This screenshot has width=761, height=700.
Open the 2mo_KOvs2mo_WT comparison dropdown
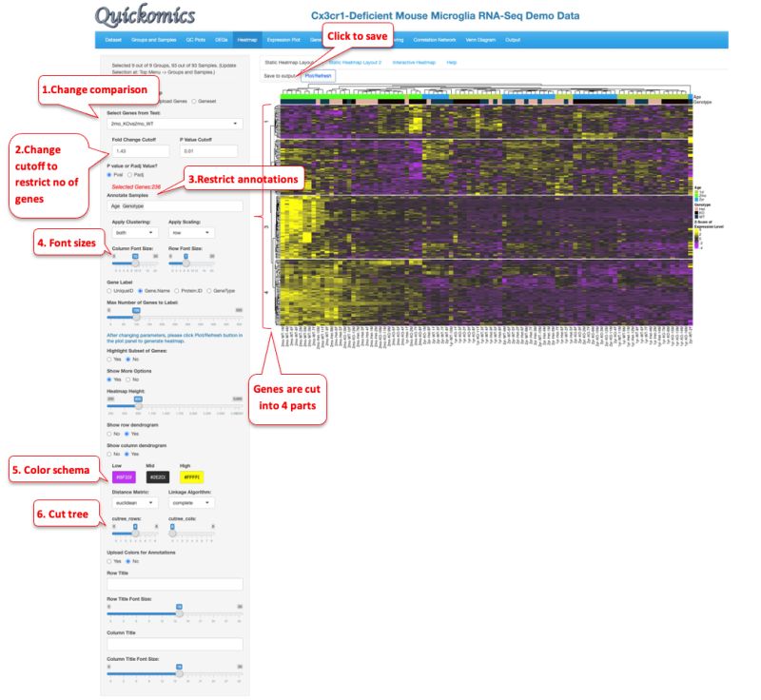pyautogui.click(x=174, y=125)
